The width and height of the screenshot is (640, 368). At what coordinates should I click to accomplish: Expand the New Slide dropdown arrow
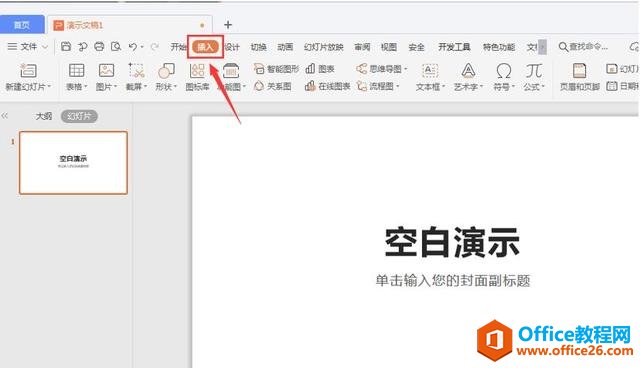pyautogui.click(x=49, y=86)
